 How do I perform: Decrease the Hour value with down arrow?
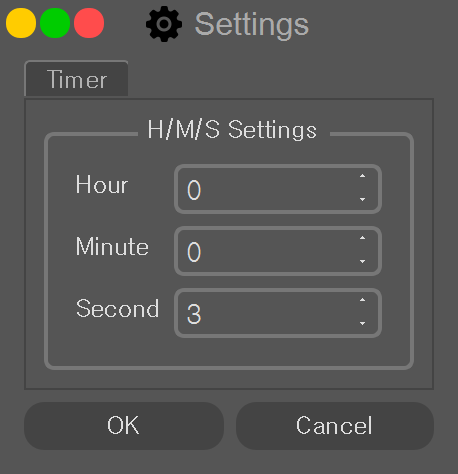tap(362, 199)
